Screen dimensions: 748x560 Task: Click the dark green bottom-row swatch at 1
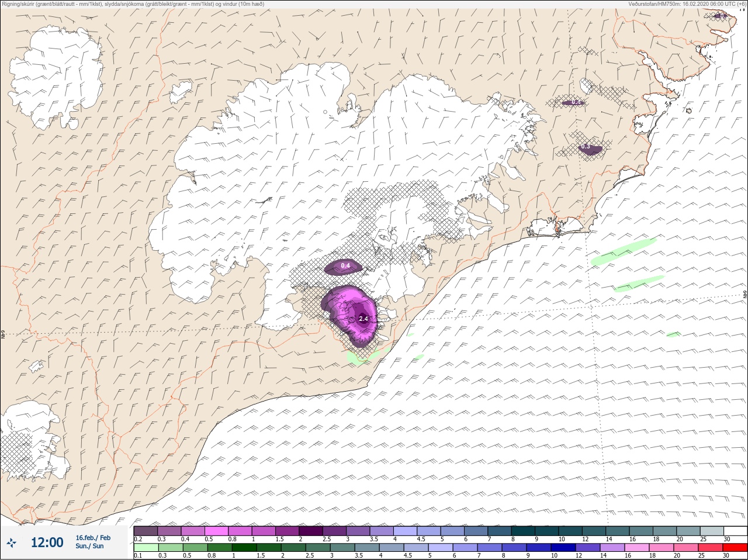point(244,548)
